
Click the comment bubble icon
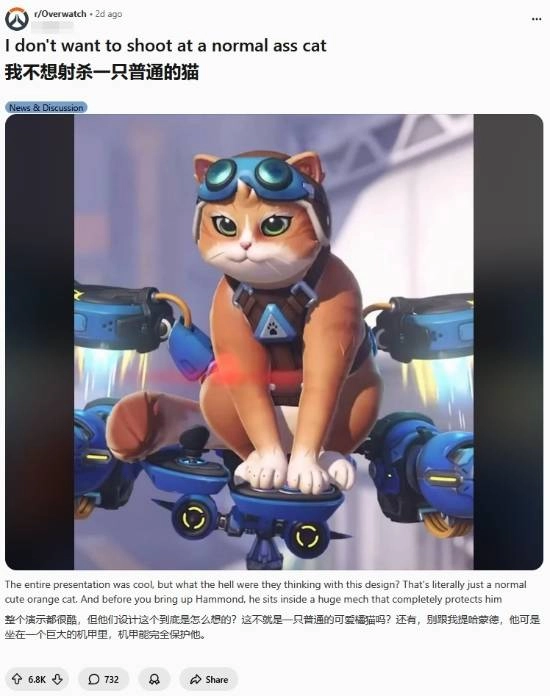pyautogui.click(x=94, y=679)
